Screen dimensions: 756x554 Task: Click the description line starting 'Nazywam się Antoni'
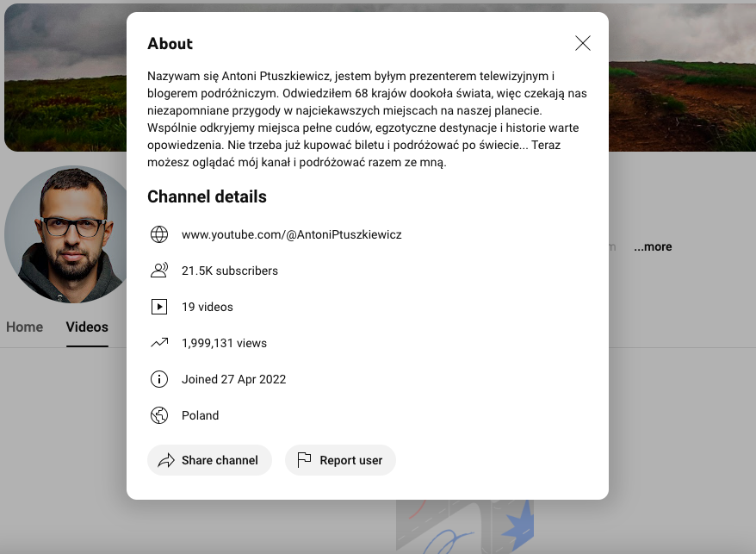pos(351,76)
